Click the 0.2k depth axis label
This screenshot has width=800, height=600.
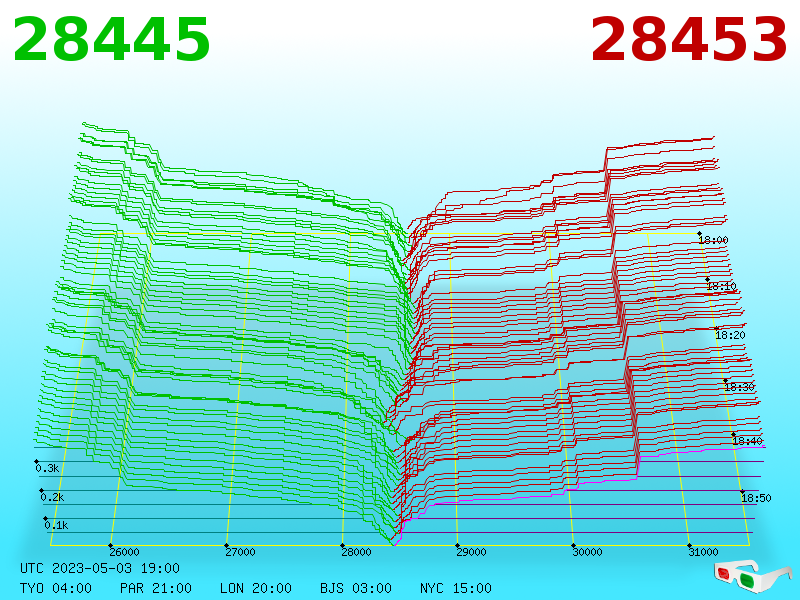(52, 497)
